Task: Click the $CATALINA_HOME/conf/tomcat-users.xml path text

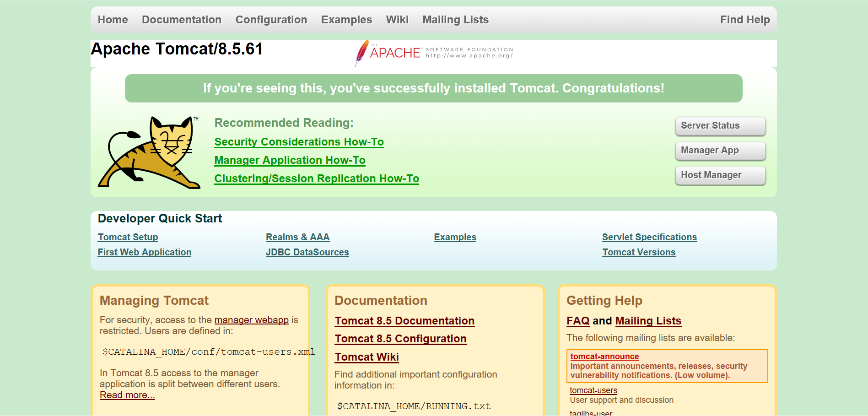Action: point(209,351)
